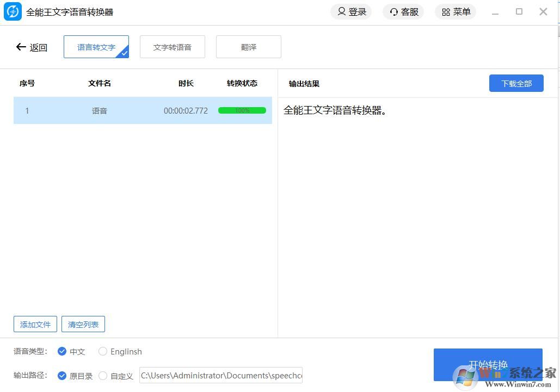Image resolution: width=560 pixels, height=392 pixels.
Task: Add files using 添加文件
Action: point(35,324)
